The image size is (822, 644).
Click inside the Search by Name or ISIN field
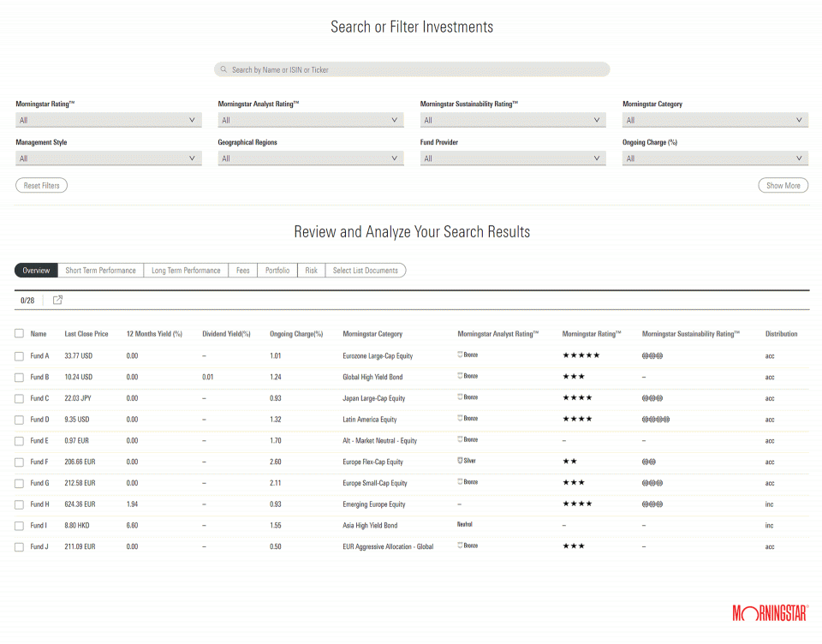click(411, 69)
